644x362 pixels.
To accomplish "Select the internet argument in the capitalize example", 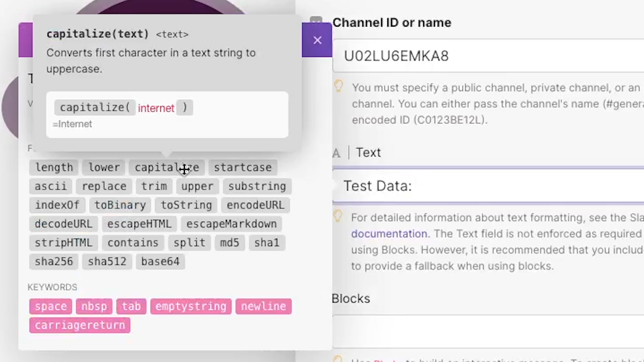I will coord(156,108).
